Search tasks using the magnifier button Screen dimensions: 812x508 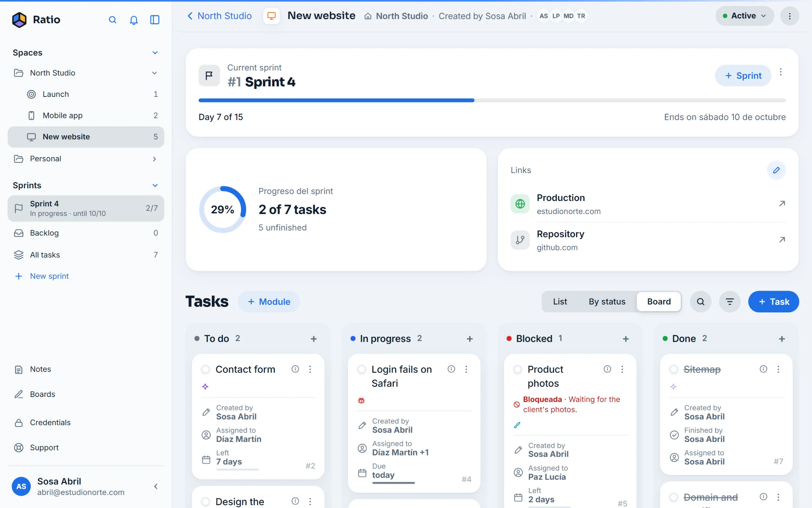click(700, 302)
